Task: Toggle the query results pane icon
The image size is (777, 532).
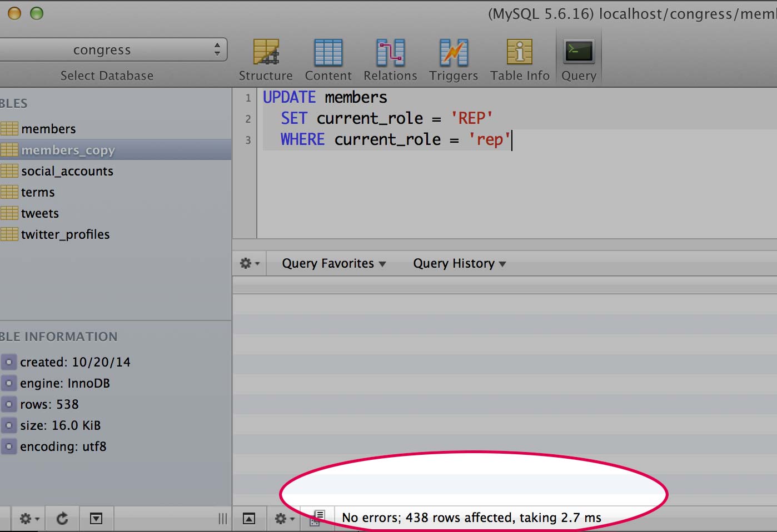Action: click(x=249, y=519)
